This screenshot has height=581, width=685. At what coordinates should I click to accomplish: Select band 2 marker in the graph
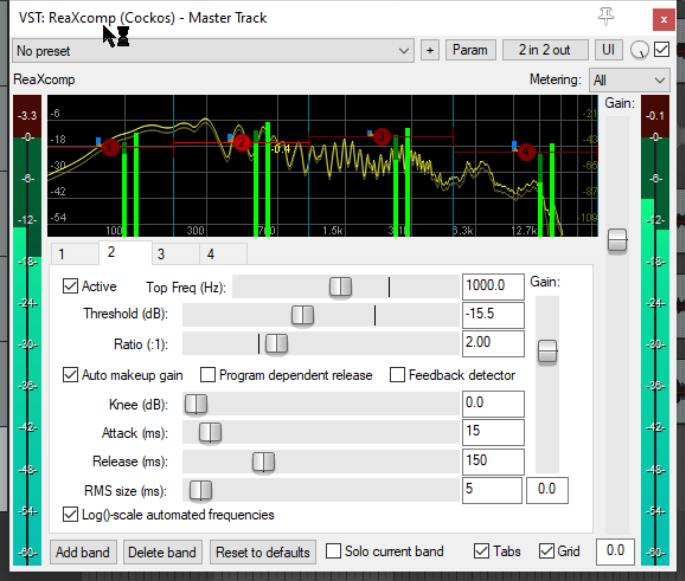[242, 142]
